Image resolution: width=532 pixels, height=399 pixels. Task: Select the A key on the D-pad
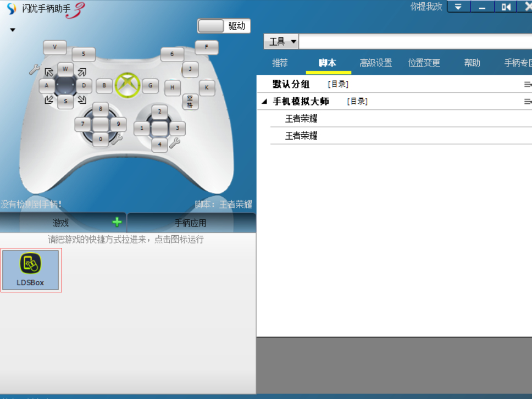pyautogui.click(x=47, y=86)
